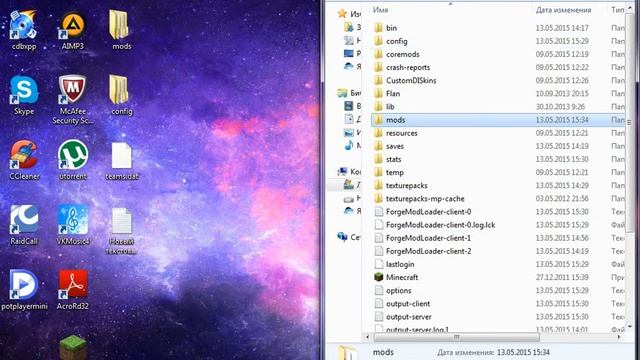Screen dimensions: 640x360
Task: Click the Type column header
Action: point(617,10)
